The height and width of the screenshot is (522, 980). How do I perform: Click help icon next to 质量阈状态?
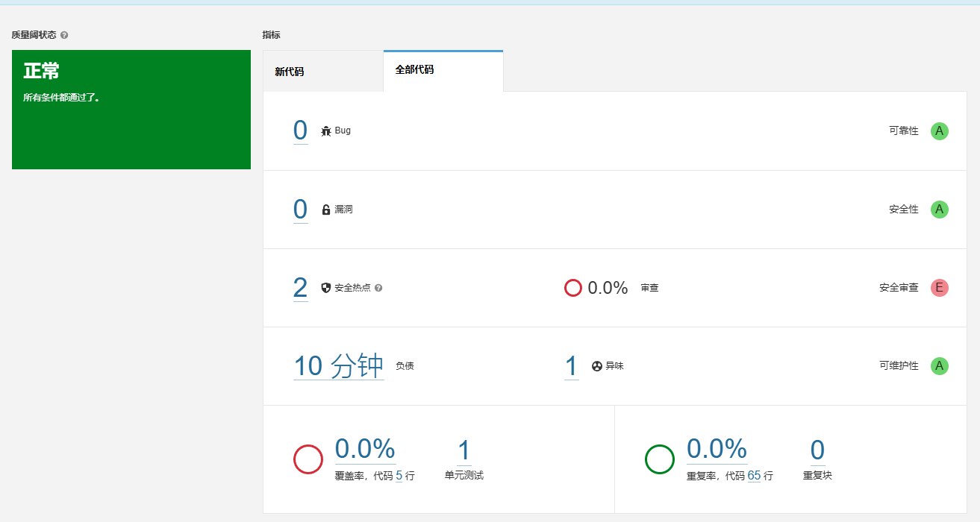point(64,35)
